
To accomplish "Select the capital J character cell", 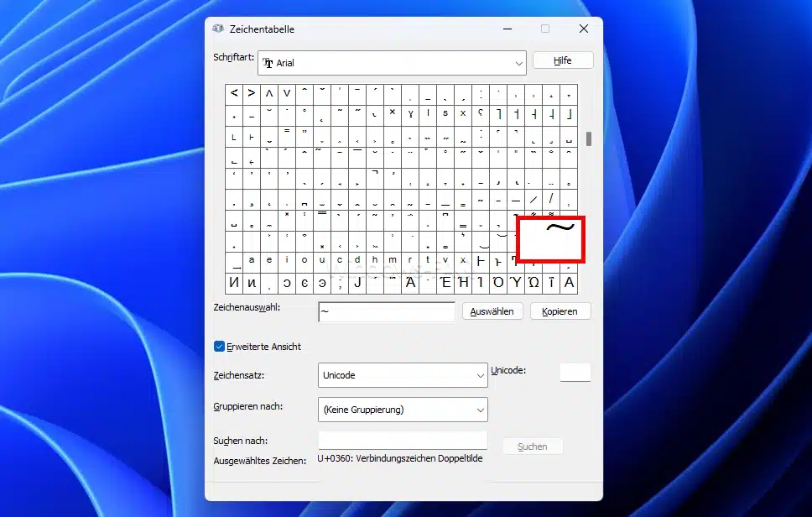I will click(x=357, y=284).
